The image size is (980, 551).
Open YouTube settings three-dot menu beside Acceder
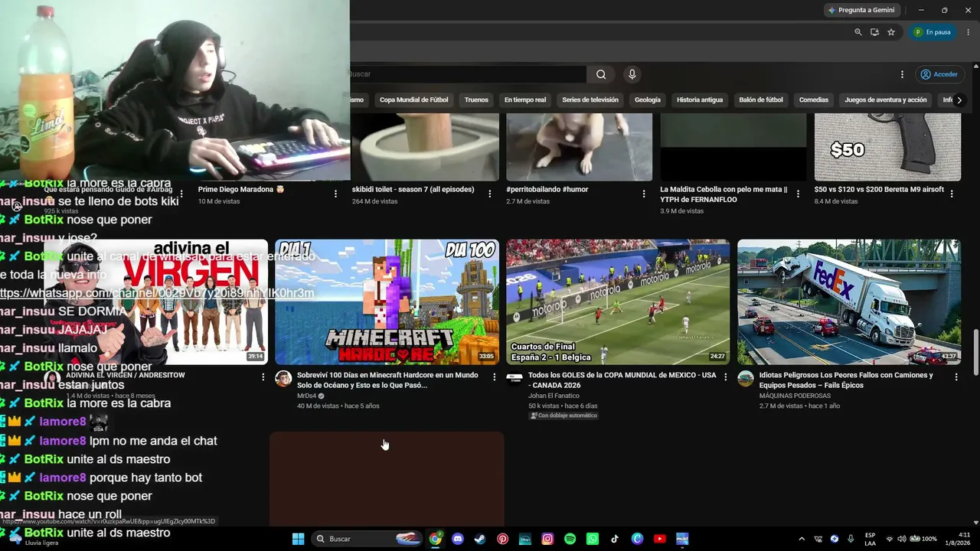[x=902, y=74]
